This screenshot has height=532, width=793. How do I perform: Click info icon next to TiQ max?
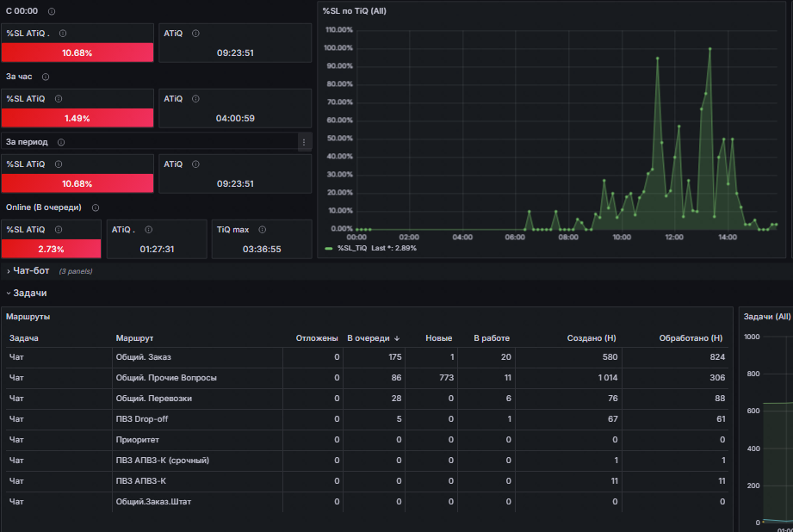point(263,230)
